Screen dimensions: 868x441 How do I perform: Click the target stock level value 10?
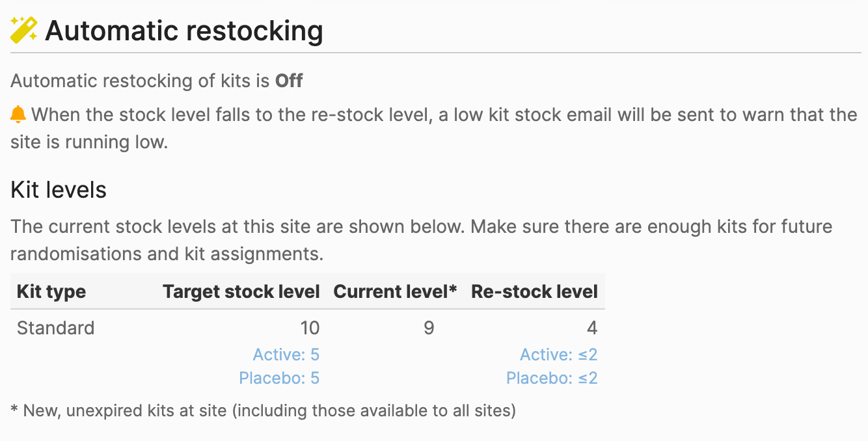pyautogui.click(x=309, y=328)
